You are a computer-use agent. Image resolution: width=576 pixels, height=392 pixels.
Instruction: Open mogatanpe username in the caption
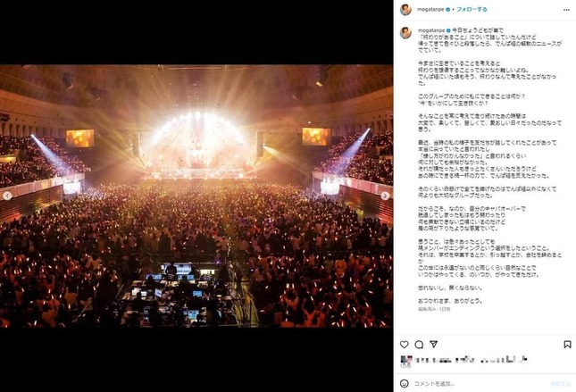tap(431, 30)
